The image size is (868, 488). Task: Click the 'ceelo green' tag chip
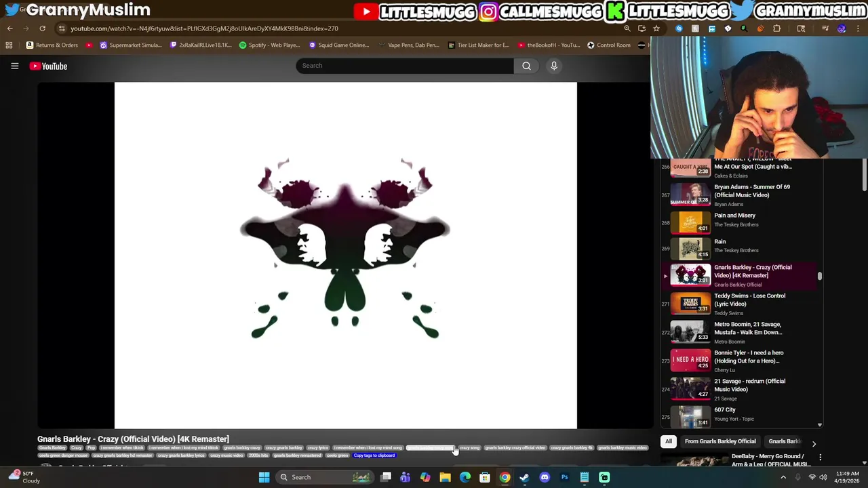point(337,455)
